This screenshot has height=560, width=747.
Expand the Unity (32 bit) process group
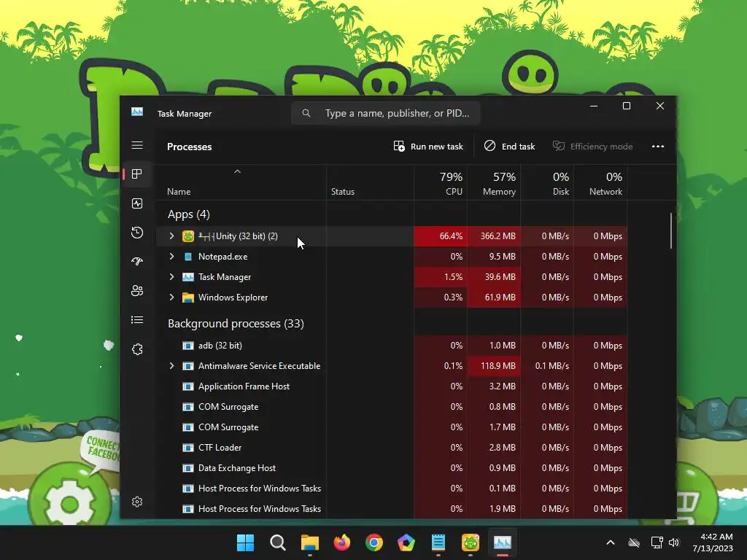click(x=171, y=236)
